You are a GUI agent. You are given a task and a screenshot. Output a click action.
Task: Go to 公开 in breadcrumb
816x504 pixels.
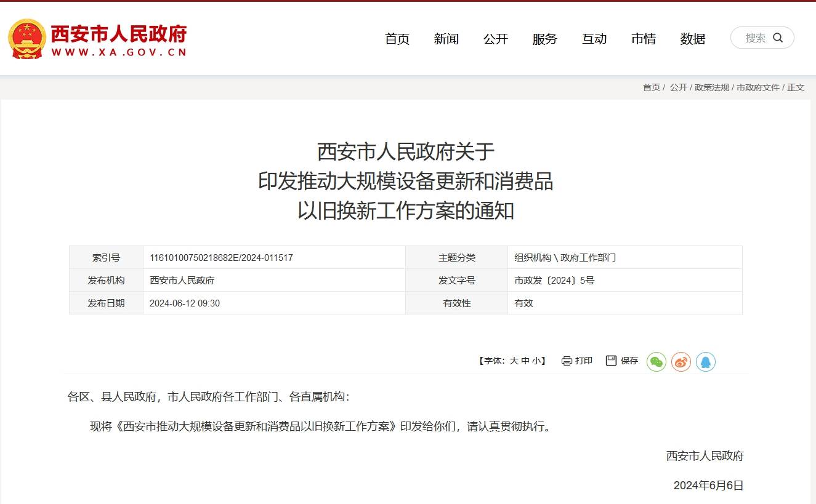point(679,87)
